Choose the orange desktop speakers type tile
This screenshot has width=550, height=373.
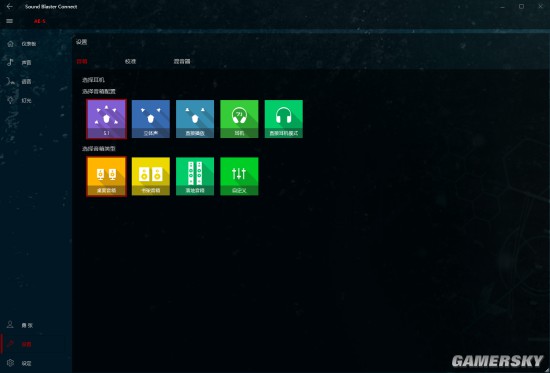tap(106, 176)
